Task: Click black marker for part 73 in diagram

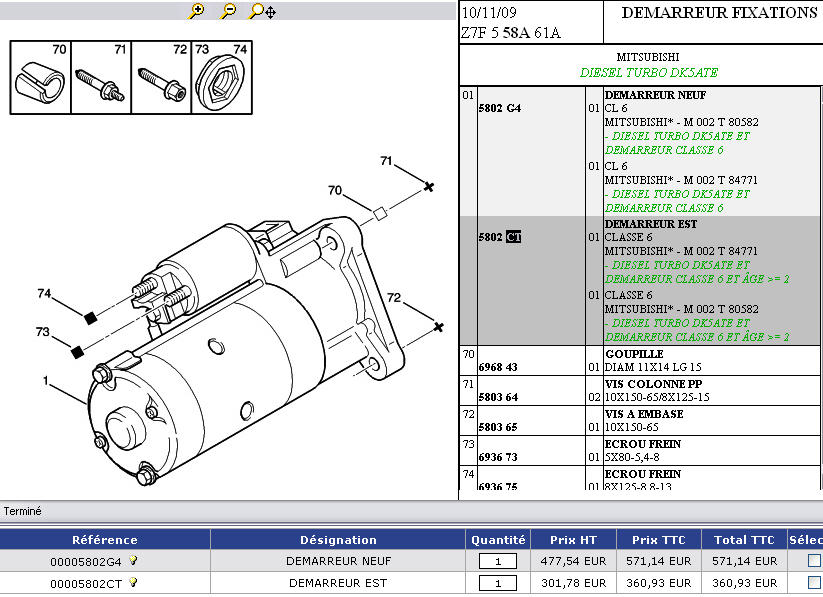Action: [x=77, y=350]
